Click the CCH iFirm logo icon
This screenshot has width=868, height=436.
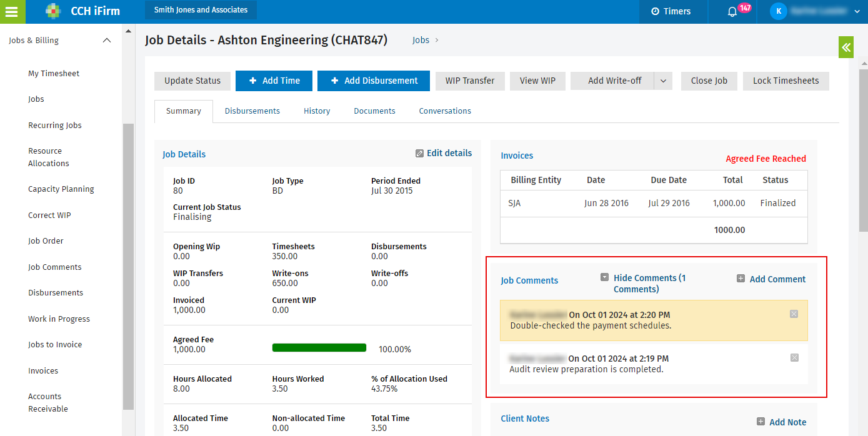point(54,11)
